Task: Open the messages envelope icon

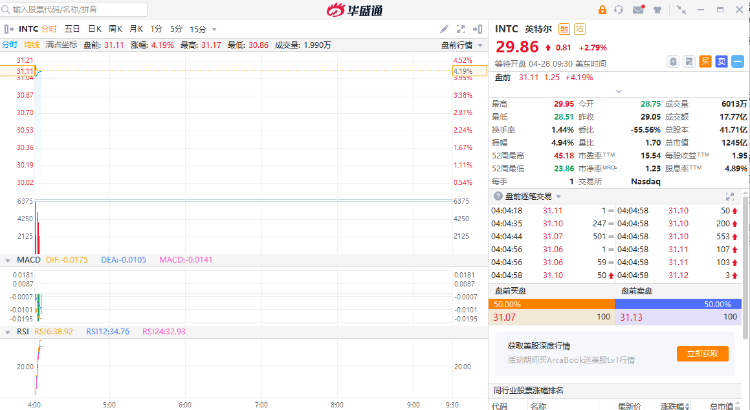Action: click(x=638, y=9)
